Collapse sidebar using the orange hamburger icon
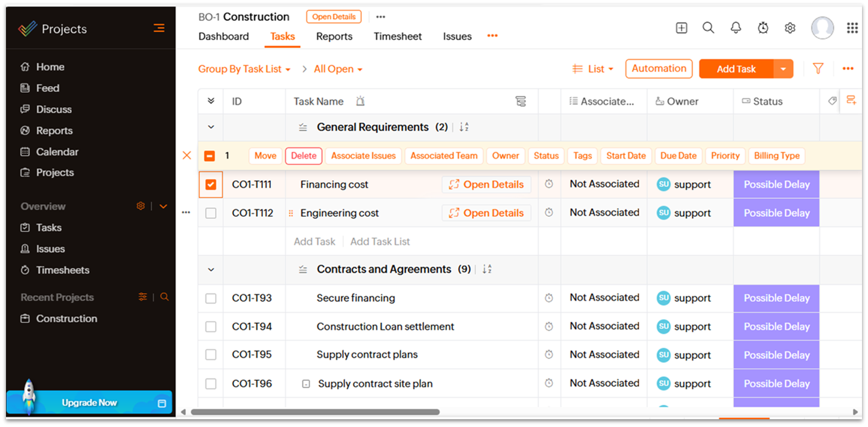The image size is (868, 427). (x=159, y=28)
